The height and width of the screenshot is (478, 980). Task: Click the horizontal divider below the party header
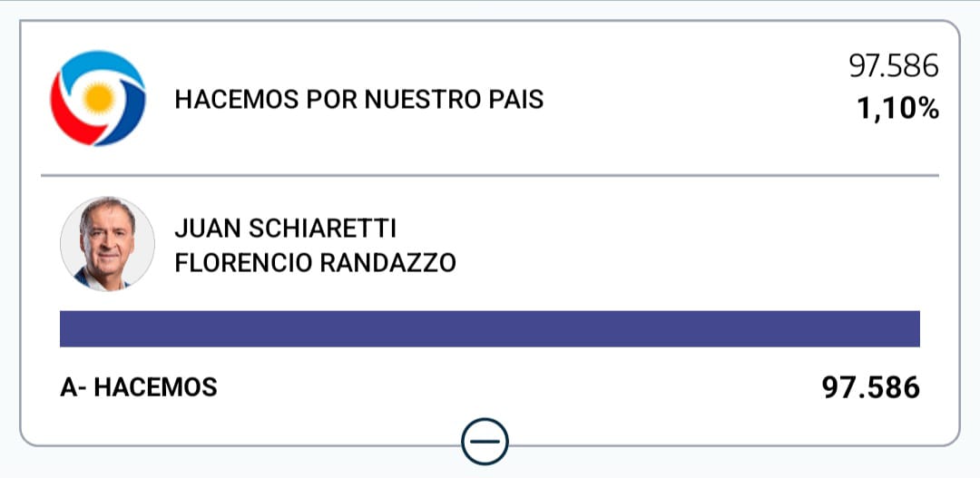coord(490,175)
